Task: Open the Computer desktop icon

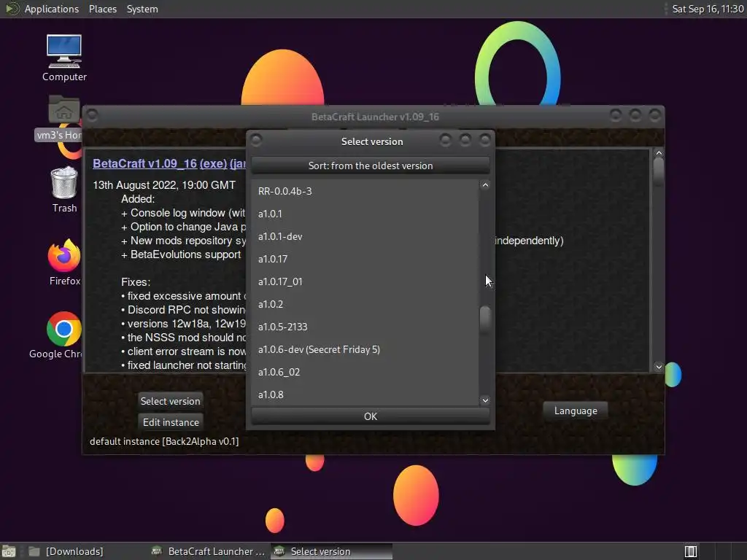Action: [64, 58]
